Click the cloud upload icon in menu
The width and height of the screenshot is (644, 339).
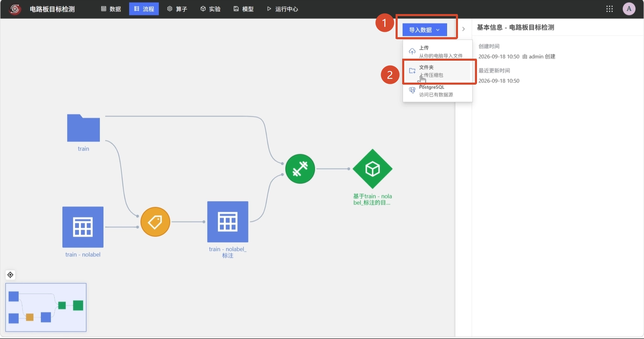click(412, 51)
